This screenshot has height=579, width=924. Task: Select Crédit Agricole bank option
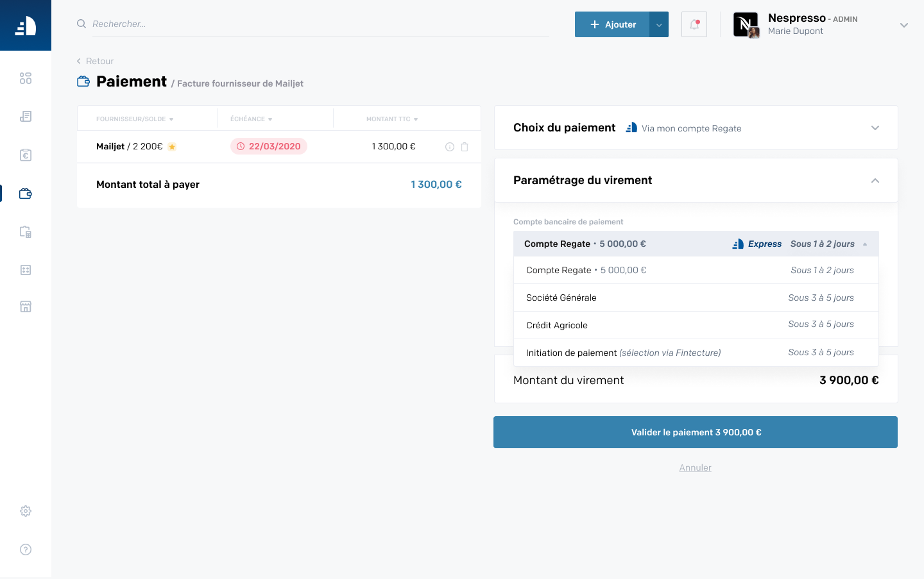point(696,325)
